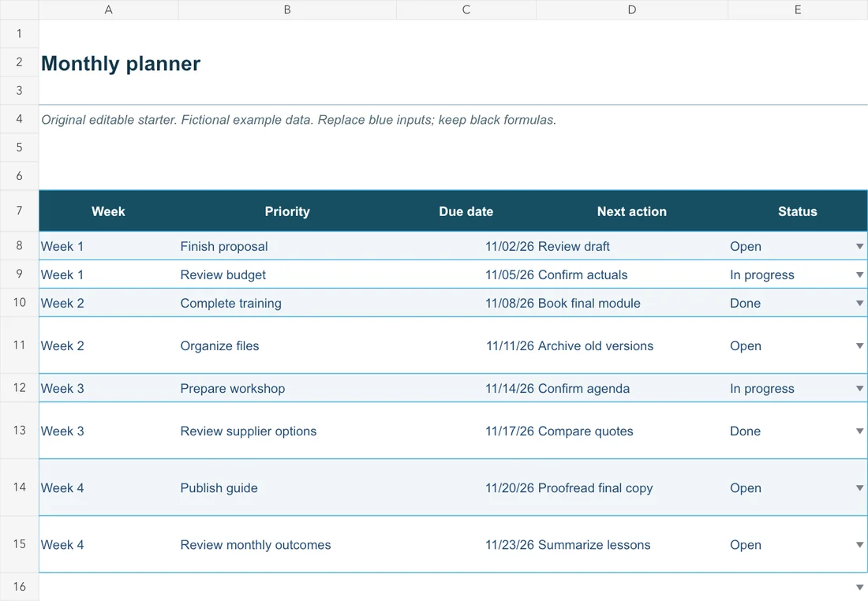Screen dimensions: 868x601
Task: Open Status dropdown arrow for Finish proposal row
Action: (859, 246)
